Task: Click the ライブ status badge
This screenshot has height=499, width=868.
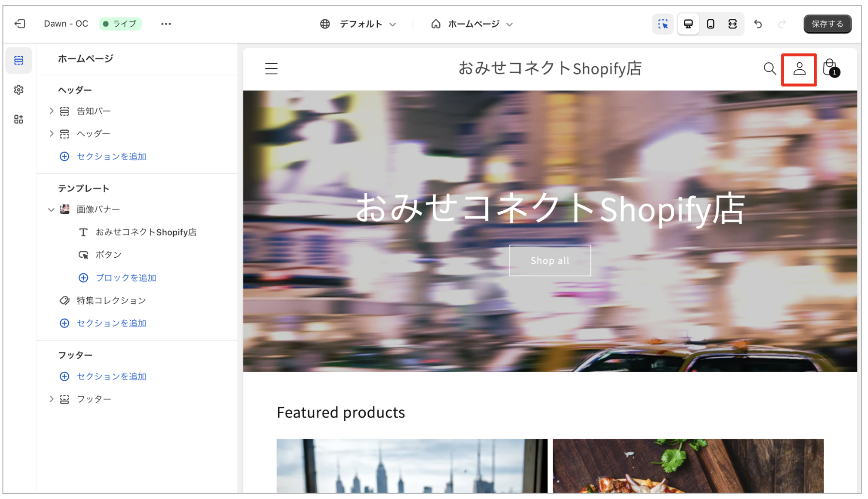Action: point(120,24)
